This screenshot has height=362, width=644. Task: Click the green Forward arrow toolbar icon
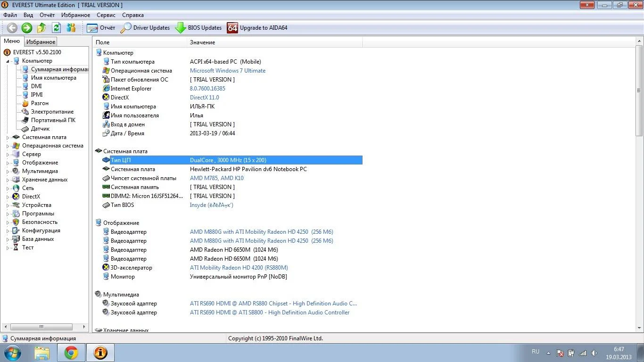point(27,28)
